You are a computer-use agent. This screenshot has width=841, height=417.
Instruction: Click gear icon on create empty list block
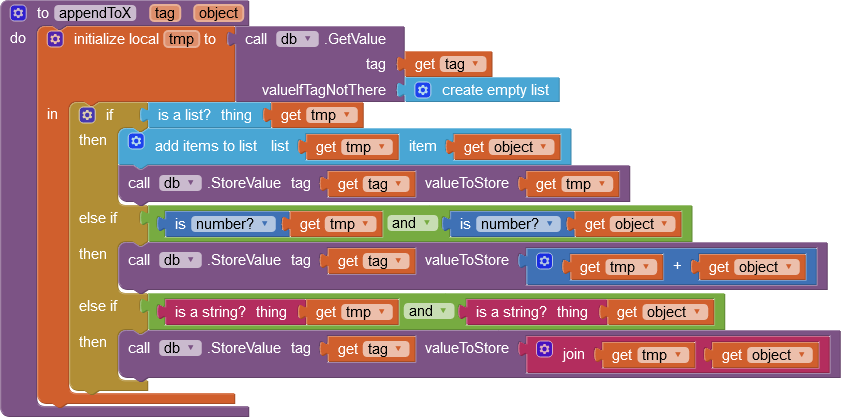coord(423,90)
